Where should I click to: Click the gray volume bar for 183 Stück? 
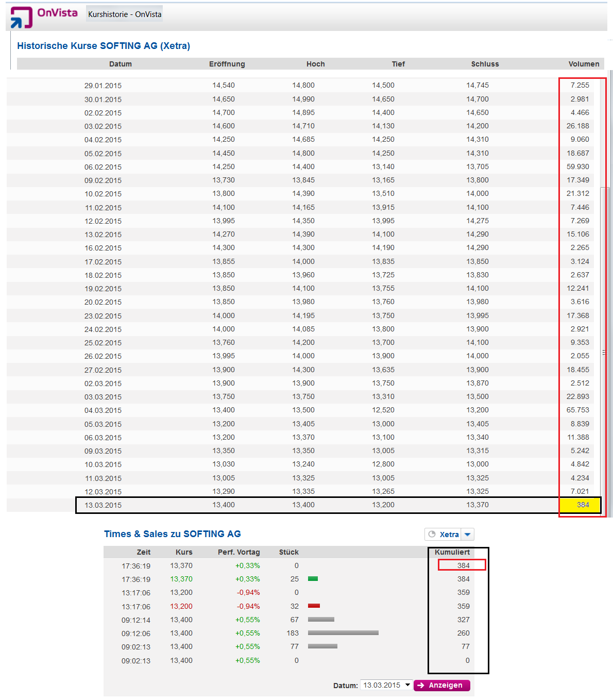click(343, 632)
